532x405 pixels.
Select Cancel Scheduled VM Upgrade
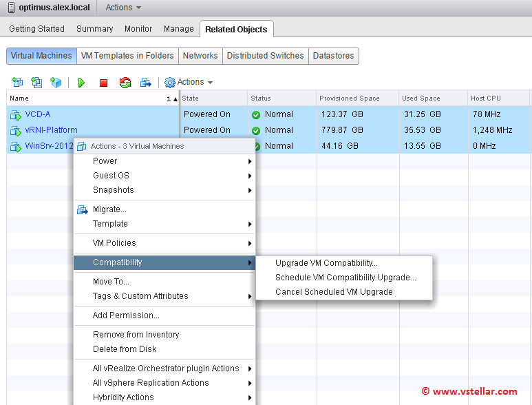click(334, 292)
